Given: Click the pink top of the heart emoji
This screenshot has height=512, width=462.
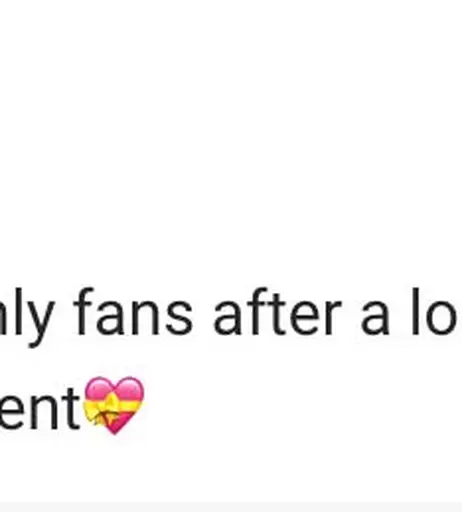Looking at the screenshot, I should (x=114, y=388).
